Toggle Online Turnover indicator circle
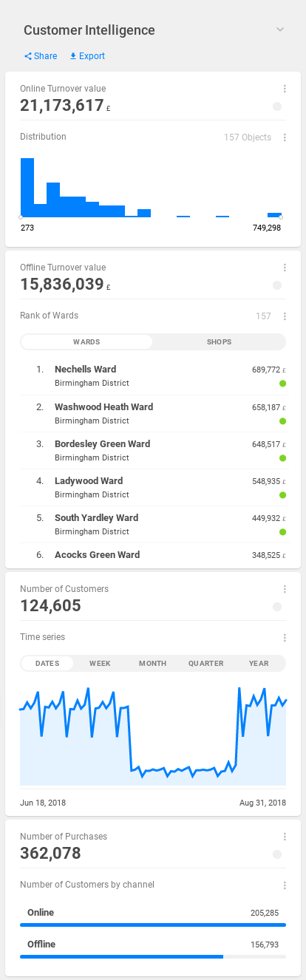 click(277, 106)
